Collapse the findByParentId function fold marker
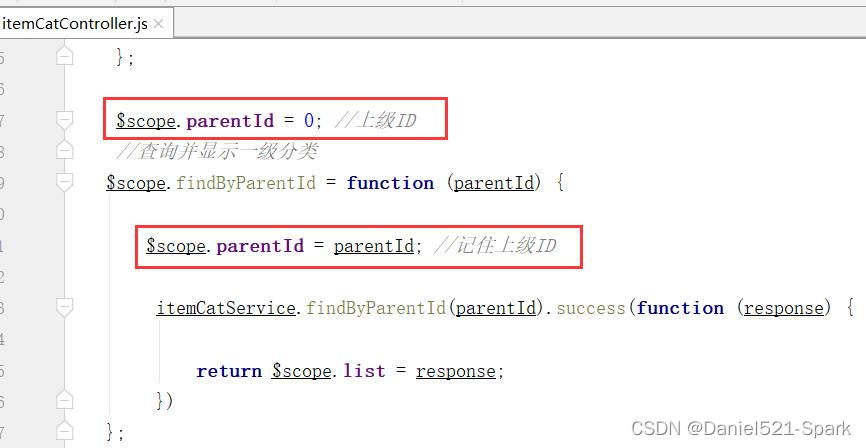Image resolution: width=866 pixels, height=448 pixels. pos(65,182)
